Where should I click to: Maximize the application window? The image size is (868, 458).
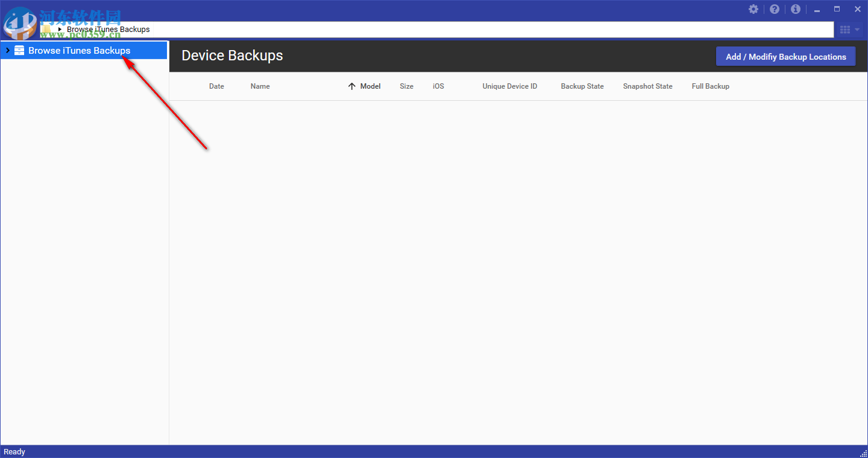point(837,9)
